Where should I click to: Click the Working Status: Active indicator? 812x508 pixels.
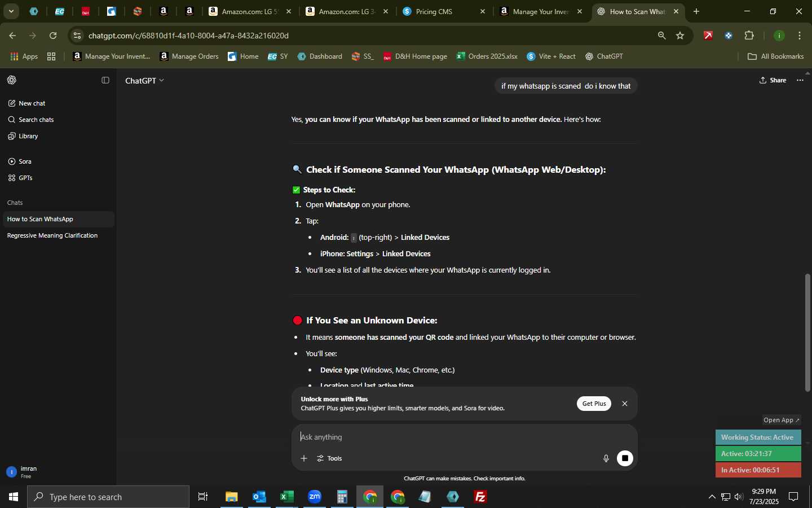(x=758, y=437)
